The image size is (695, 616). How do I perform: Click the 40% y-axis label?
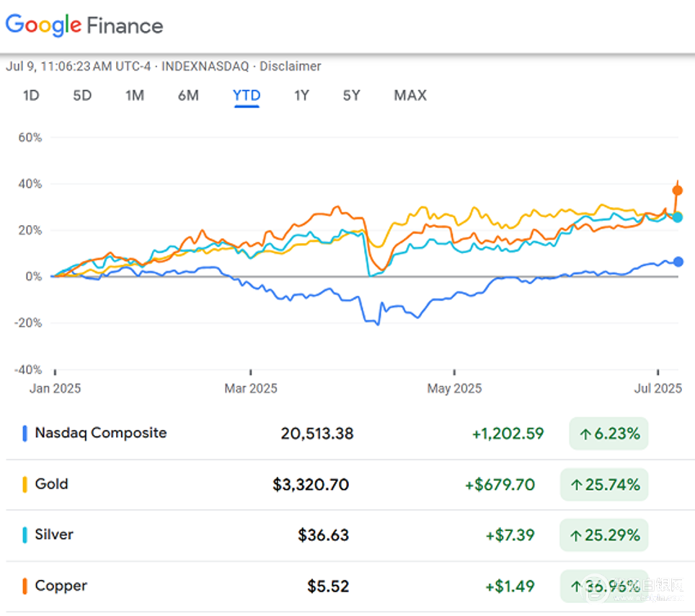pos(30,184)
